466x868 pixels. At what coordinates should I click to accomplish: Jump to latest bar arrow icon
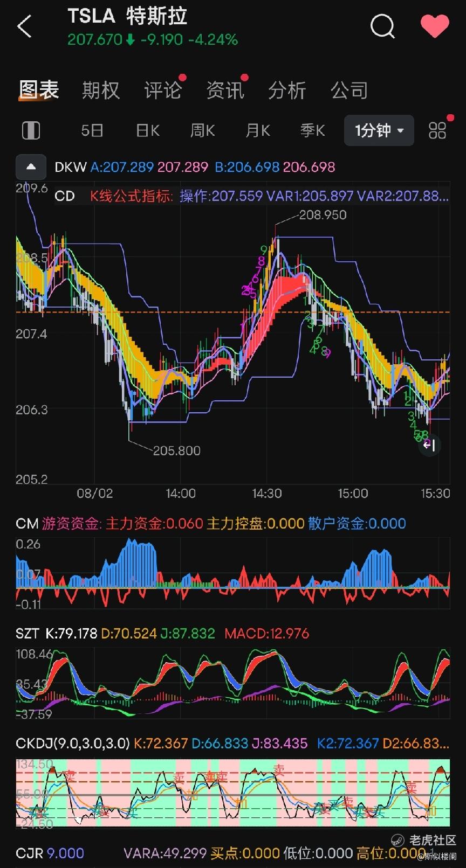click(429, 445)
